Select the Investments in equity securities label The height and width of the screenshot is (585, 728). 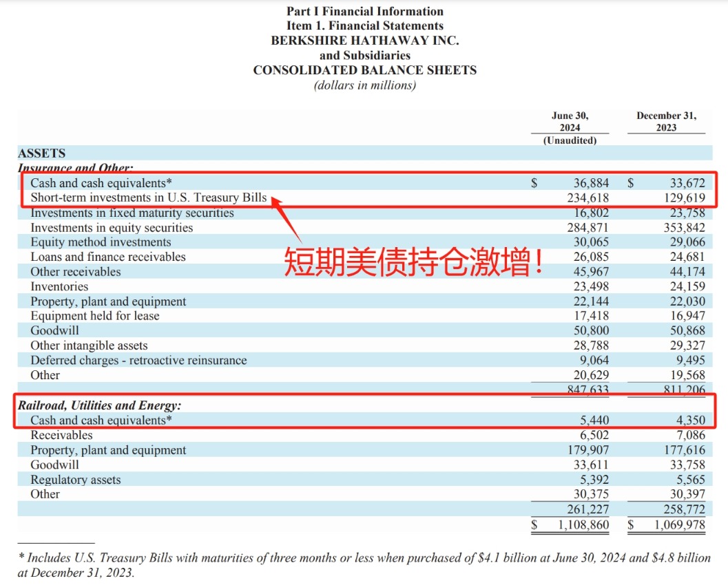(112, 228)
